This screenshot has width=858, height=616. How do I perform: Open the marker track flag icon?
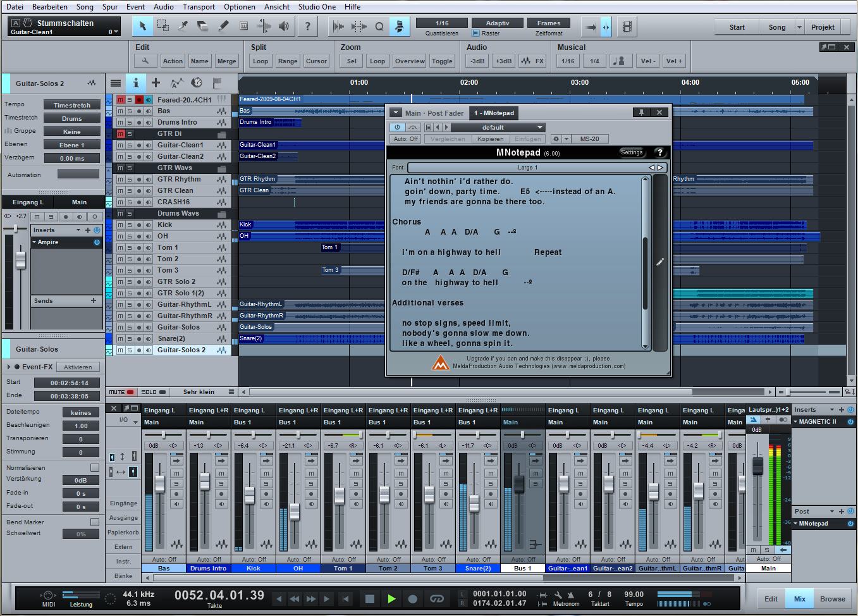(217, 83)
